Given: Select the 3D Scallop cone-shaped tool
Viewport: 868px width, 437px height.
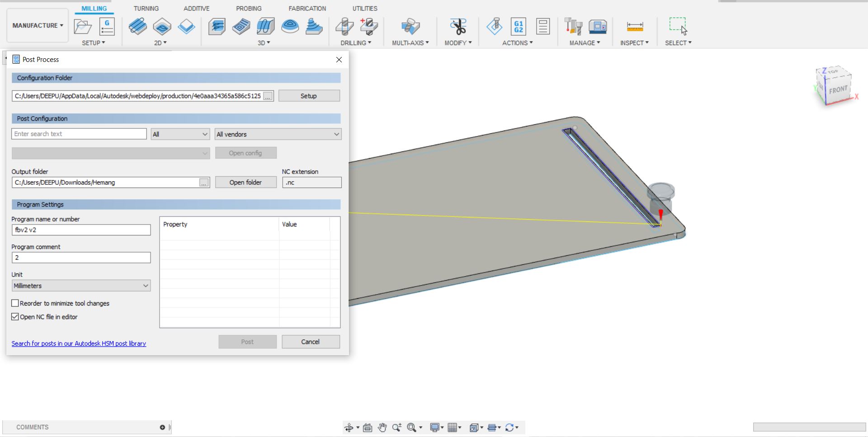Looking at the screenshot, I should (x=314, y=27).
